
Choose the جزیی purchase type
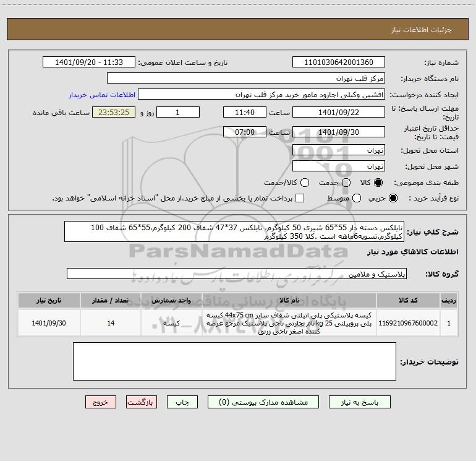click(x=393, y=198)
